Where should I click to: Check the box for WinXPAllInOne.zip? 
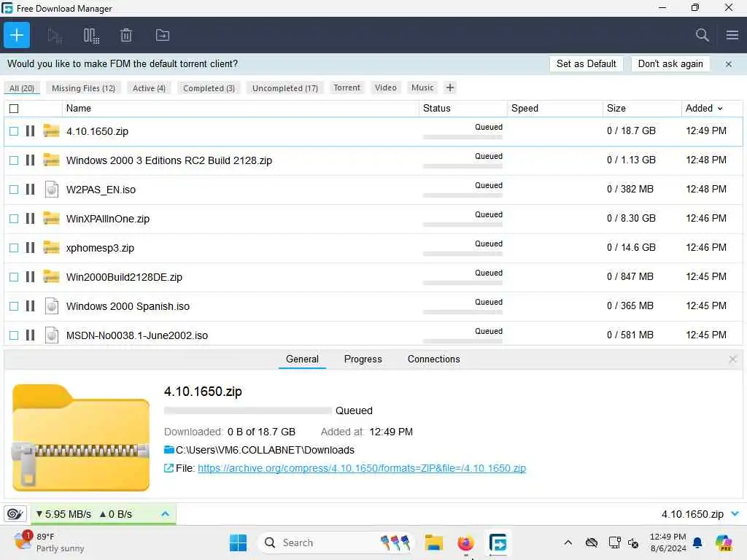tap(14, 219)
